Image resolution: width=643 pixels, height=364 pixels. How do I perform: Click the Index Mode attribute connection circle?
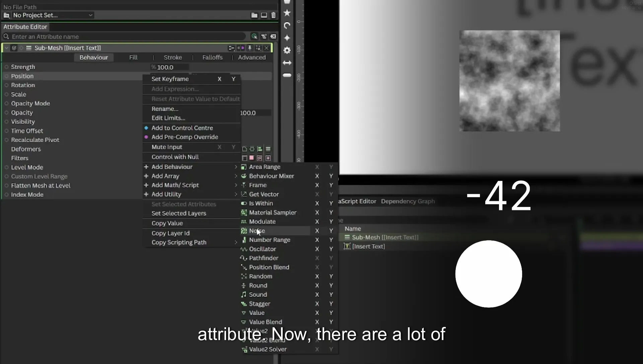tap(6, 195)
